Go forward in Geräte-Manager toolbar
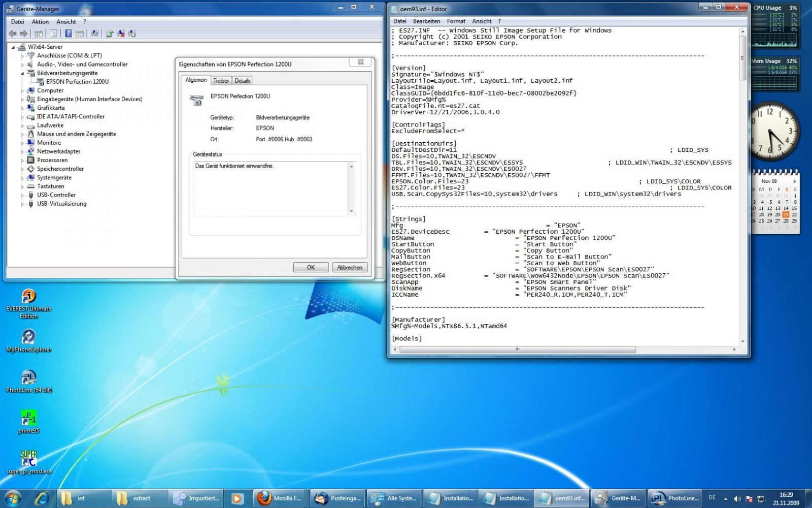This screenshot has height=508, width=812. [23, 34]
